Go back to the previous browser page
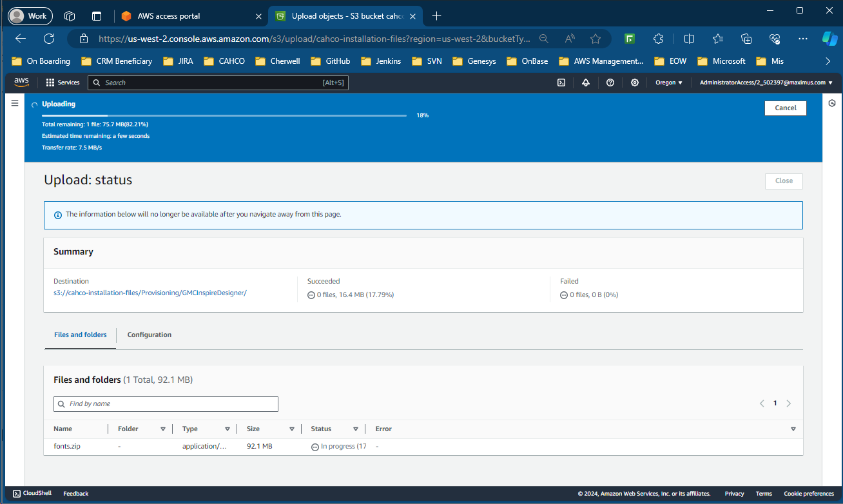This screenshot has width=843, height=504. coord(21,39)
